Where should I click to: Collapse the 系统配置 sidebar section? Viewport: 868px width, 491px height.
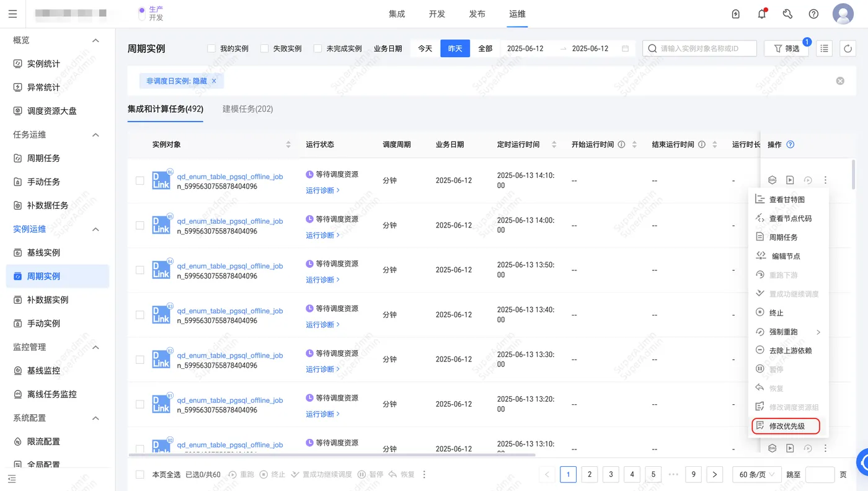(95, 418)
